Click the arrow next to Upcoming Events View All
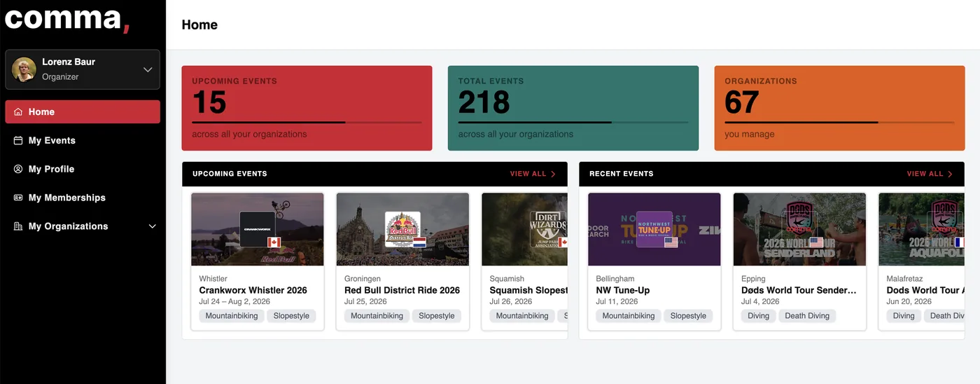Image resolution: width=980 pixels, height=384 pixels. pos(553,174)
